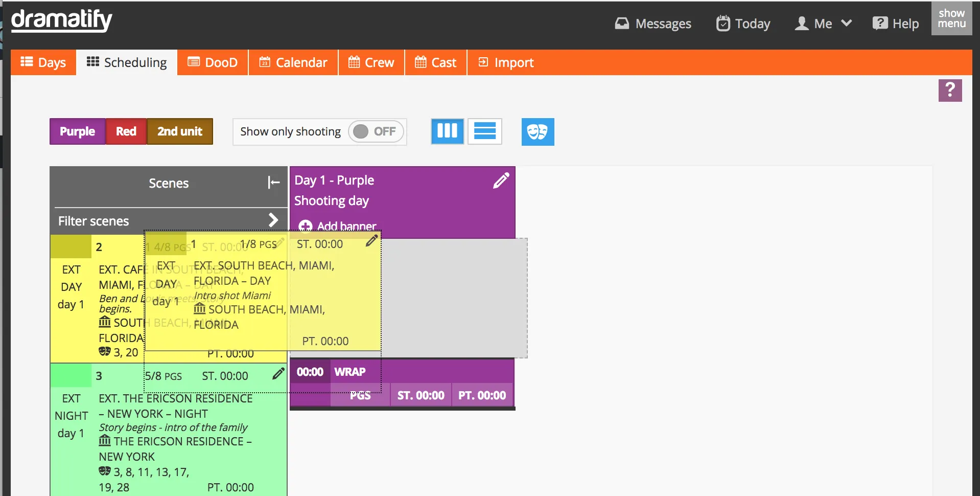Screen dimensions: 980x496
Task: Click the Import tab arrow icon
Action: tap(483, 62)
